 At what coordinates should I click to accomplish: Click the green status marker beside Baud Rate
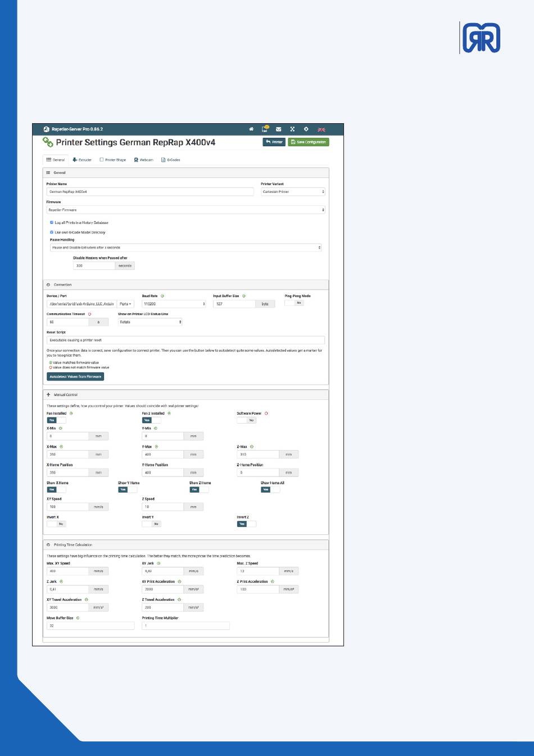162,296
